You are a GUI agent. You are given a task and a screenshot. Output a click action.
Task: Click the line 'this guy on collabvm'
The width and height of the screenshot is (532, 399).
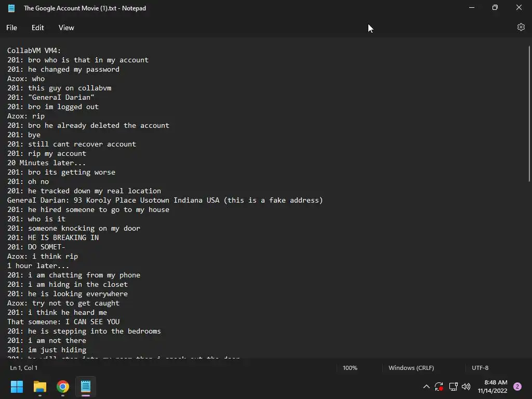click(x=59, y=88)
